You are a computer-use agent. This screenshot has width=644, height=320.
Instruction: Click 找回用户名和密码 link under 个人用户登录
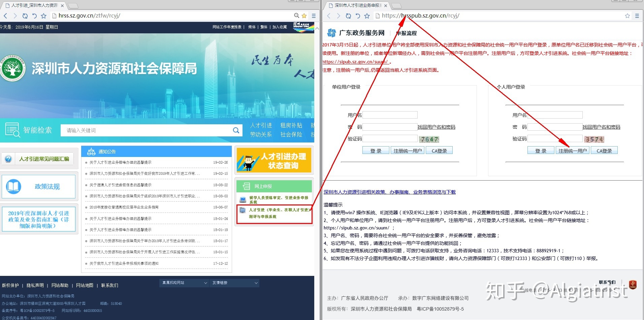[x=601, y=127]
